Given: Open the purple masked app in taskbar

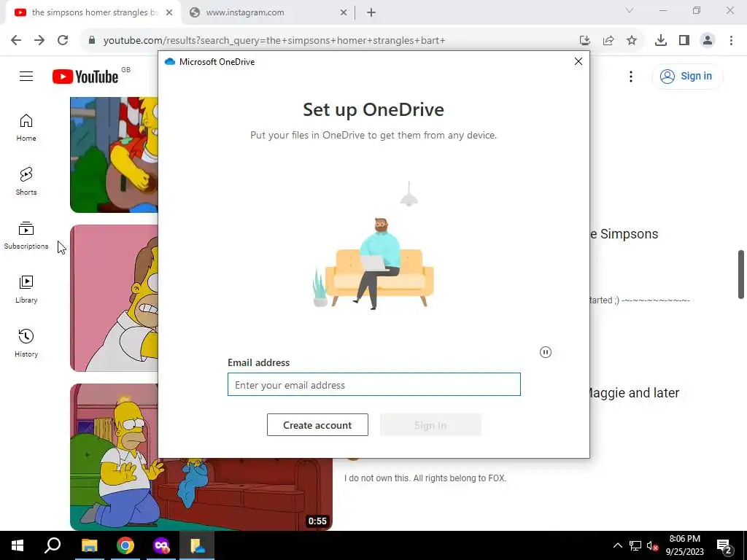Looking at the screenshot, I should 161,545.
